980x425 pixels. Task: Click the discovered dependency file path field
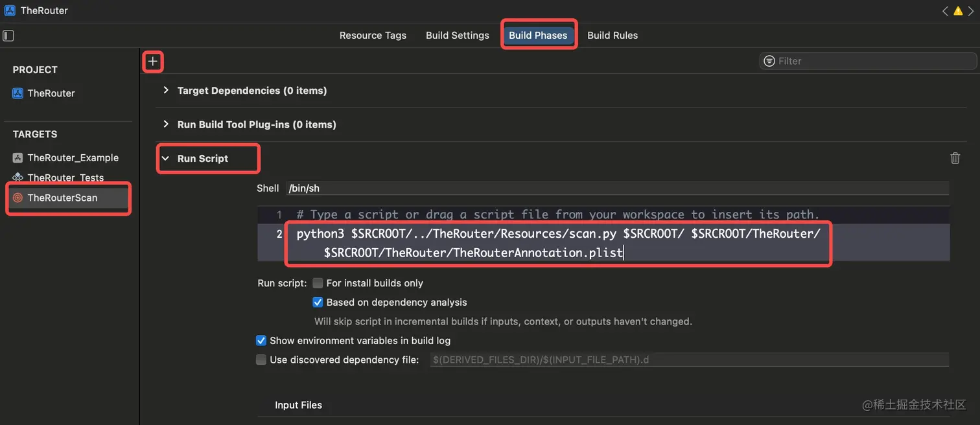[x=689, y=360]
